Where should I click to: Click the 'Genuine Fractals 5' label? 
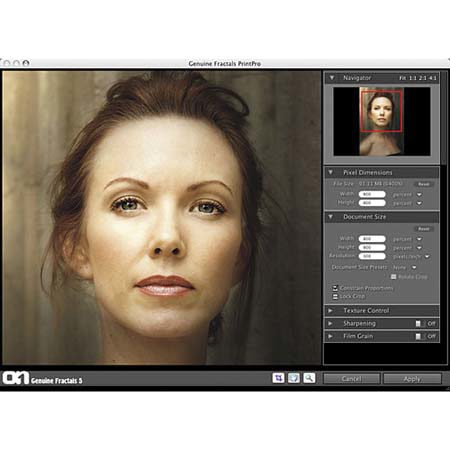56,380
